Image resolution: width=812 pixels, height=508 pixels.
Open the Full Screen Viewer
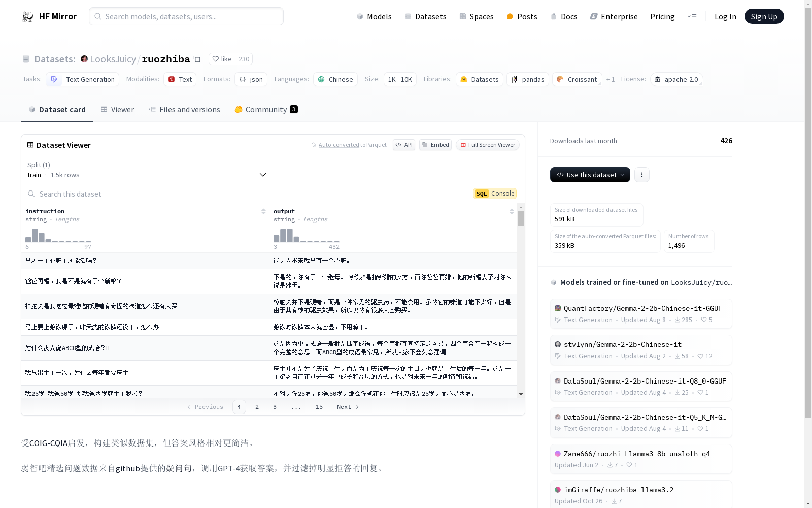pyautogui.click(x=488, y=145)
